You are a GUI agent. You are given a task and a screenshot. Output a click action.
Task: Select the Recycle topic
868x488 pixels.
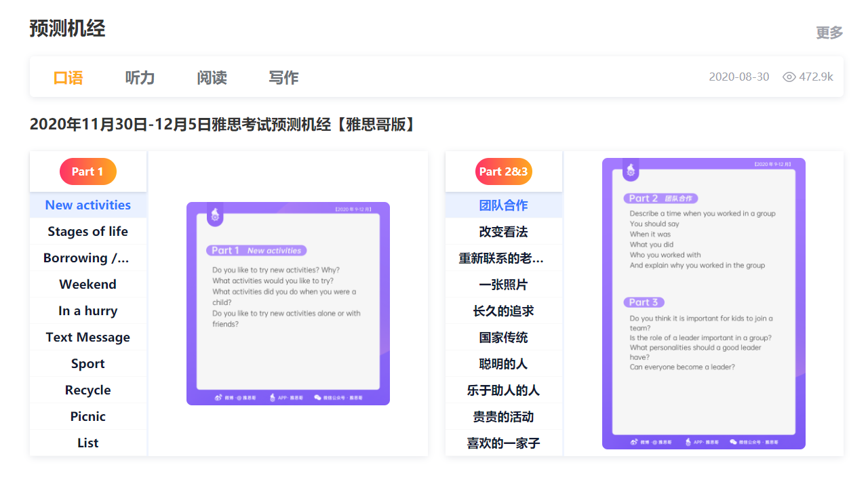[88, 390]
